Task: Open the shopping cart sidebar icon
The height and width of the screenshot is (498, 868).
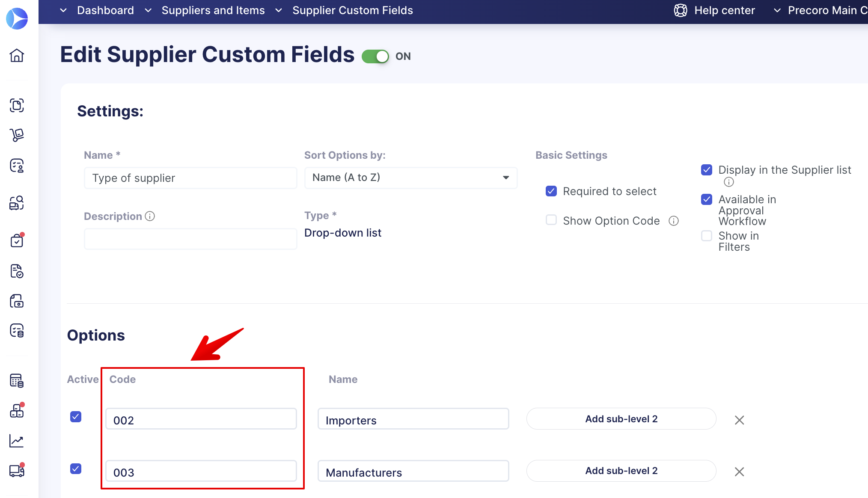Action: tap(17, 135)
